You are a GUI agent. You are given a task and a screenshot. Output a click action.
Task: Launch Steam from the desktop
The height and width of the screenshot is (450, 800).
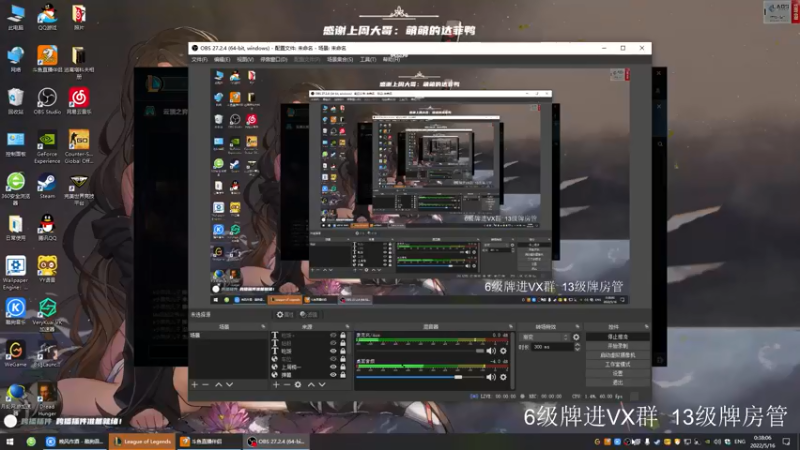tap(47, 186)
